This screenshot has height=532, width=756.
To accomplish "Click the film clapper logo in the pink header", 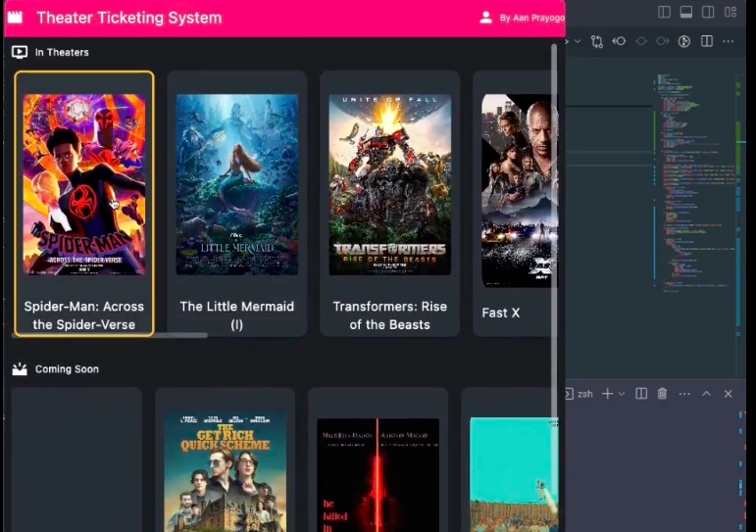I will click(15, 18).
